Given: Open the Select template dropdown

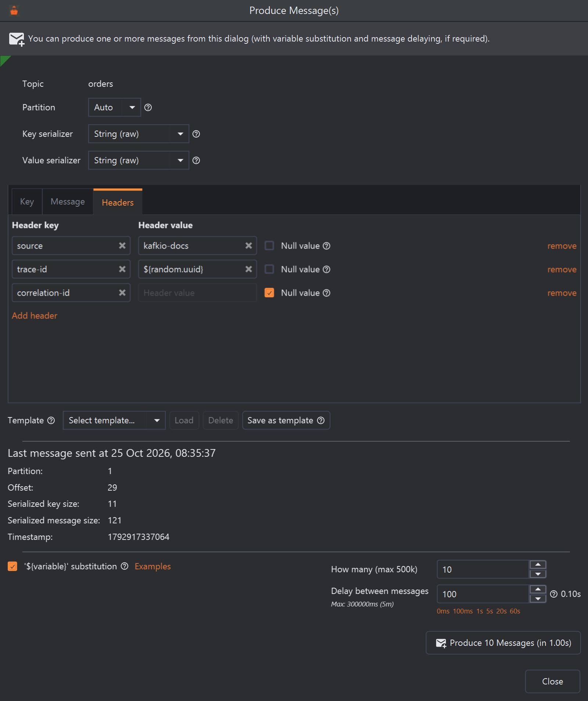Looking at the screenshot, I should tap(114, 420).
